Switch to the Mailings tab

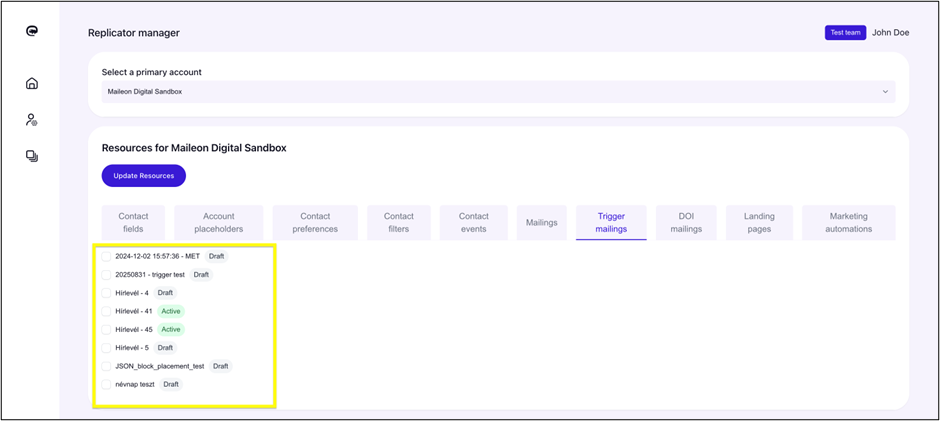(x=542, y=222)
